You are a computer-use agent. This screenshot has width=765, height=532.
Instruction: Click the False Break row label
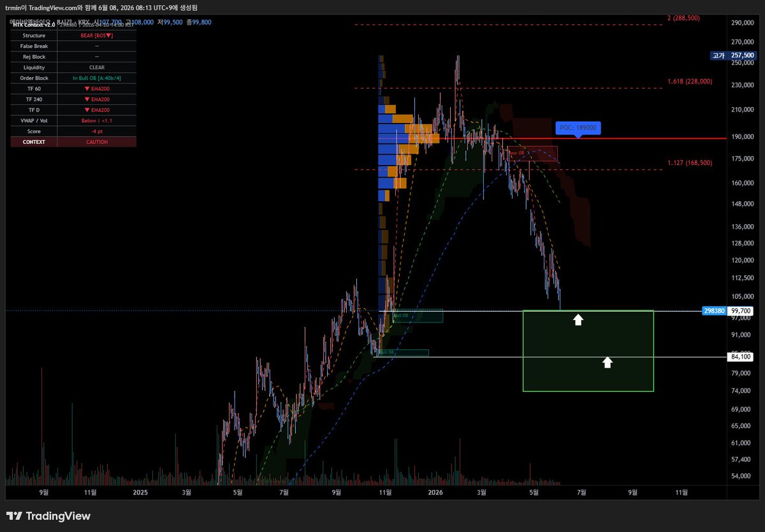click(x=34, y=46)
